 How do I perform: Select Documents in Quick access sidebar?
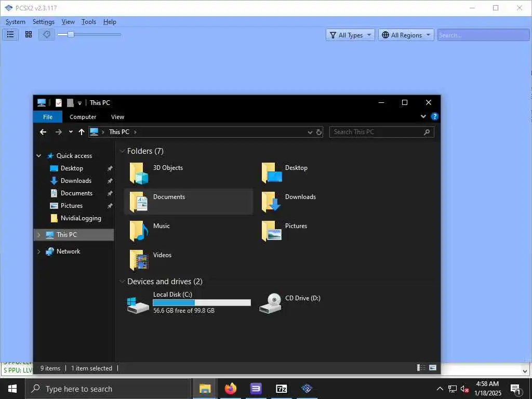pyautogui.click(x=76, y=193)
